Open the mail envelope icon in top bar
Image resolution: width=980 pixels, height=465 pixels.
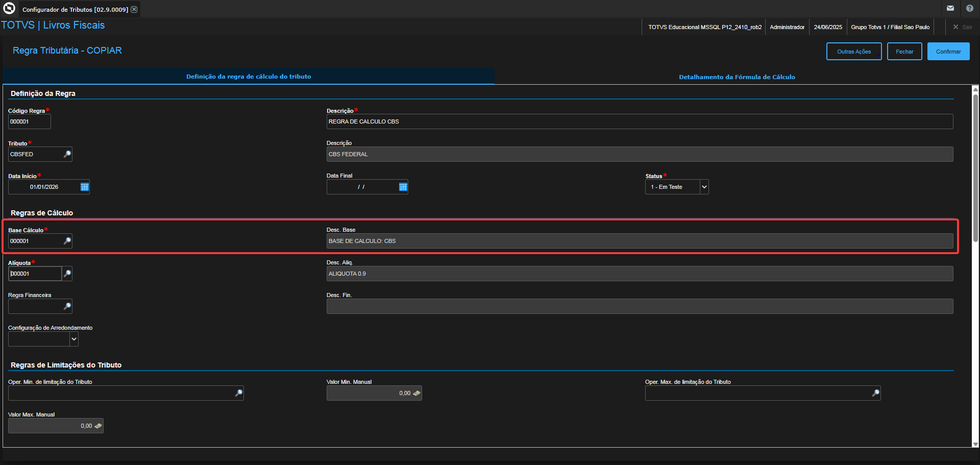click(x=950, y=8)
